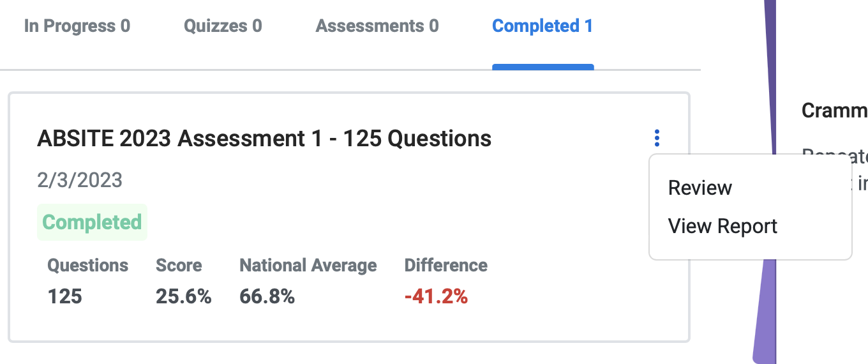Choose View Report in the menu
Viewport: 868px width, 364px height.
pyautogui.click(x=722, y=226)
